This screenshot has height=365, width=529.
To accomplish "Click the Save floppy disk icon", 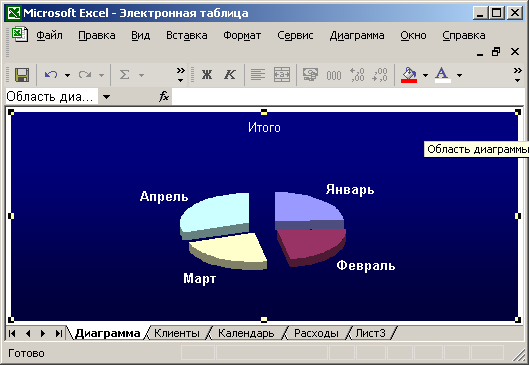I will point(22,75).
